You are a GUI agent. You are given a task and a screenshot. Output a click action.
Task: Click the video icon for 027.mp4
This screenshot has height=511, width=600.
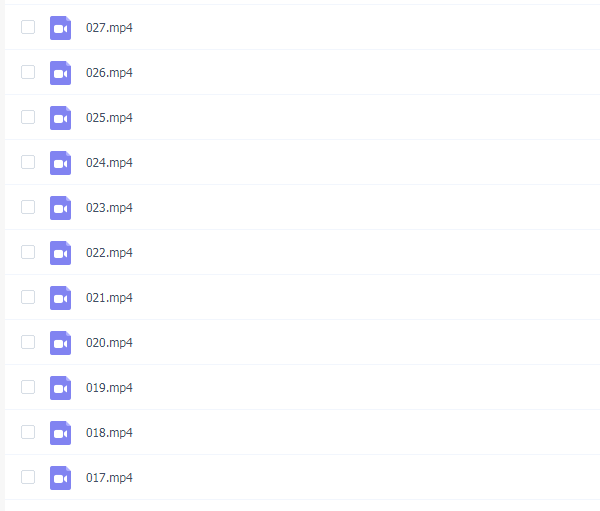tap(60, 28)
